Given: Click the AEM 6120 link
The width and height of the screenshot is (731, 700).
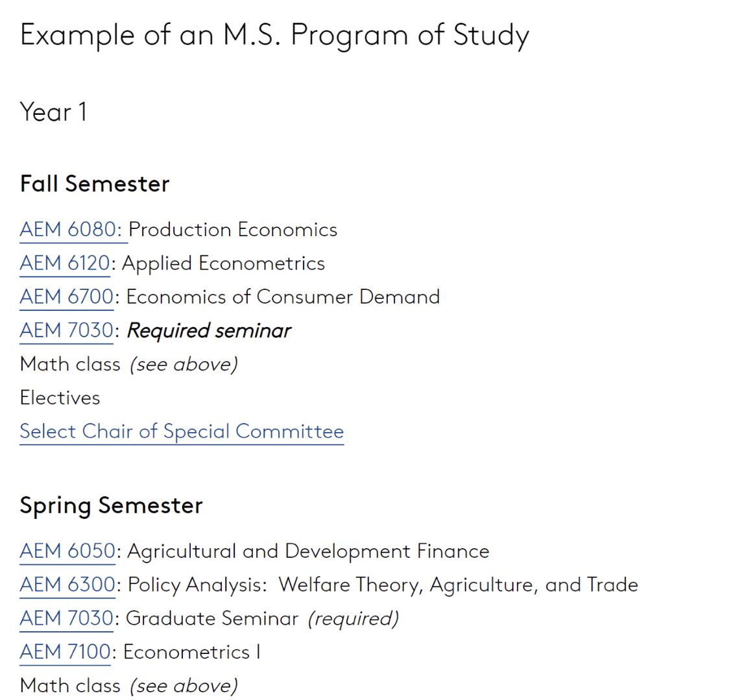Looking at the screenshot, I should coord(64,263).
